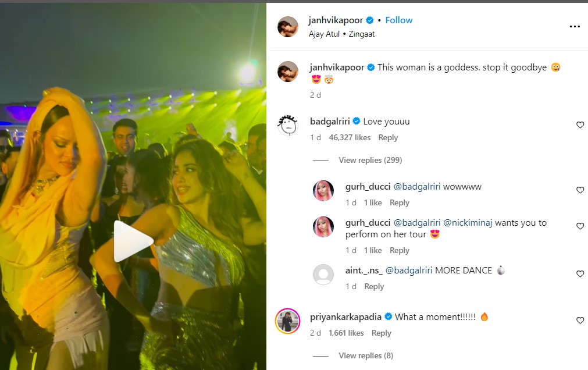Like the badgalriri comment with heart
Image resolution: width=588 pixels, height=370 pixels.
tap(580, 125)
